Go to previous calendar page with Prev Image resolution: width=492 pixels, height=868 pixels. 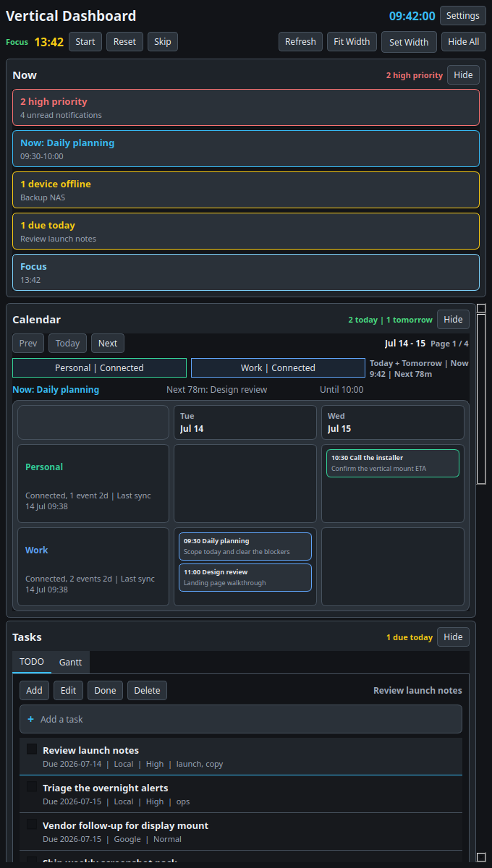[28, 344]
